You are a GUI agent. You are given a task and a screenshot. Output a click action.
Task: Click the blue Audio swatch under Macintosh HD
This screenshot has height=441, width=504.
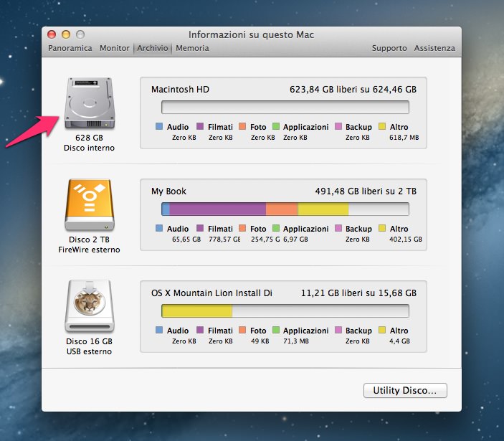click(159, 126)
